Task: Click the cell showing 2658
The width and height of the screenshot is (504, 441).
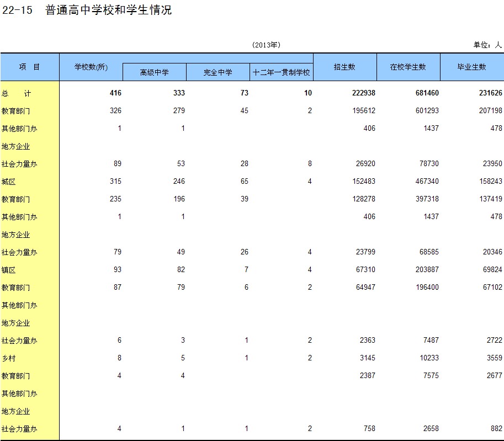Action: coord(431,429)
